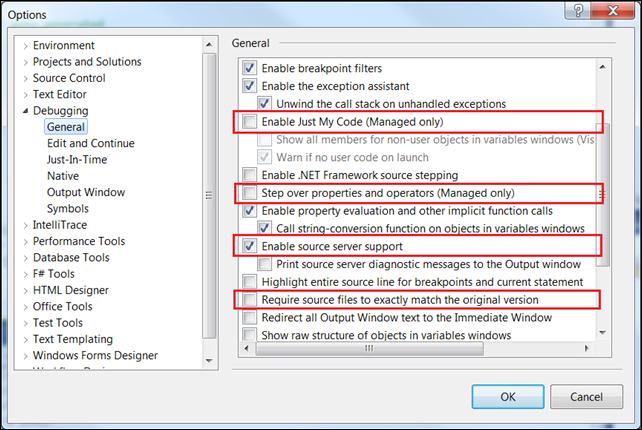Click the OK button
Screen dimensions: 642x430
508,396
